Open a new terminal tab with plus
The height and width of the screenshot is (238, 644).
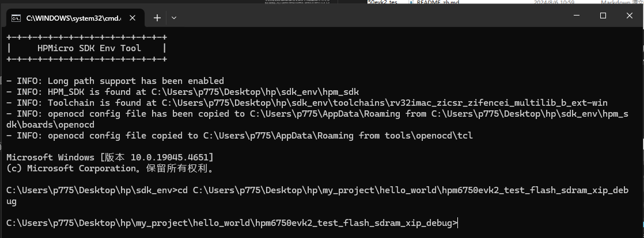tap(157, 18)
